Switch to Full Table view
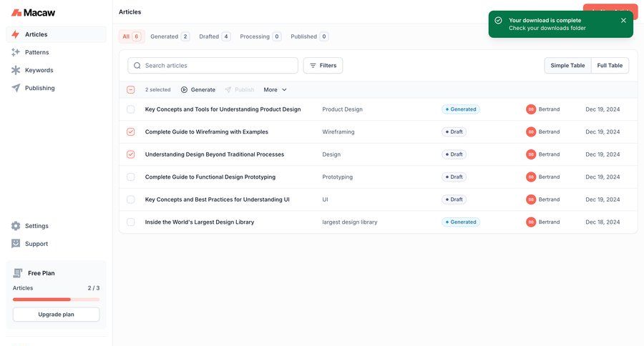This screenshot has height=346, width=644. (610, 66)
